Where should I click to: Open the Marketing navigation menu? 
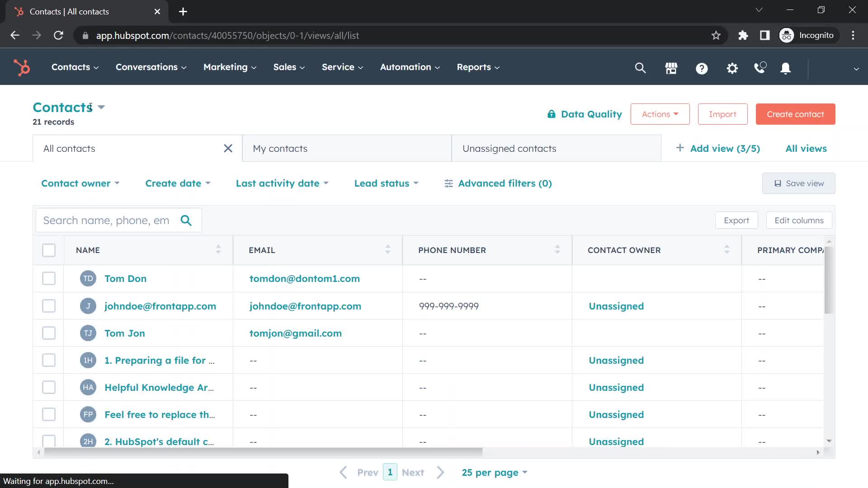pos(230,67)
